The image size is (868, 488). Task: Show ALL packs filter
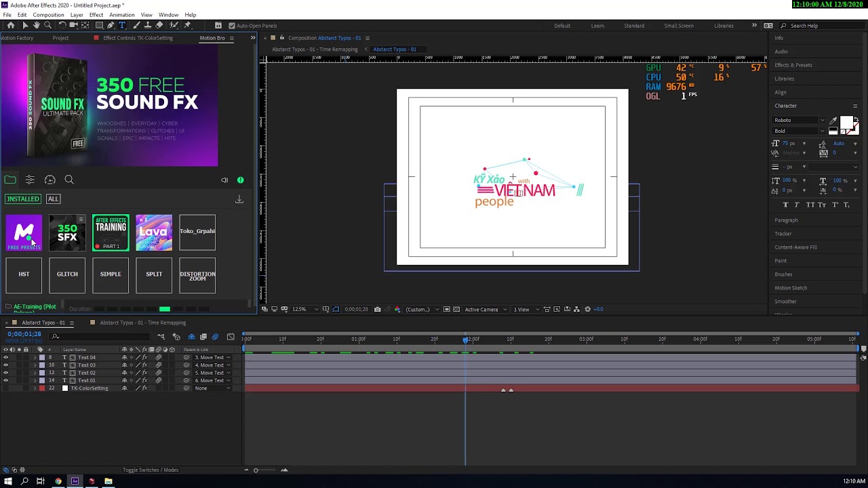[x=53, y=199]
